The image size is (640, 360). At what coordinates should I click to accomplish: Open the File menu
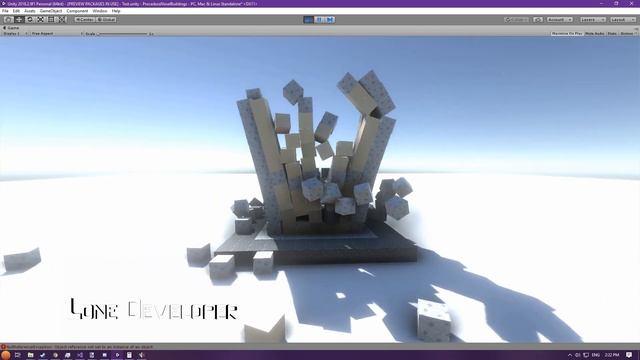[5, 11]
